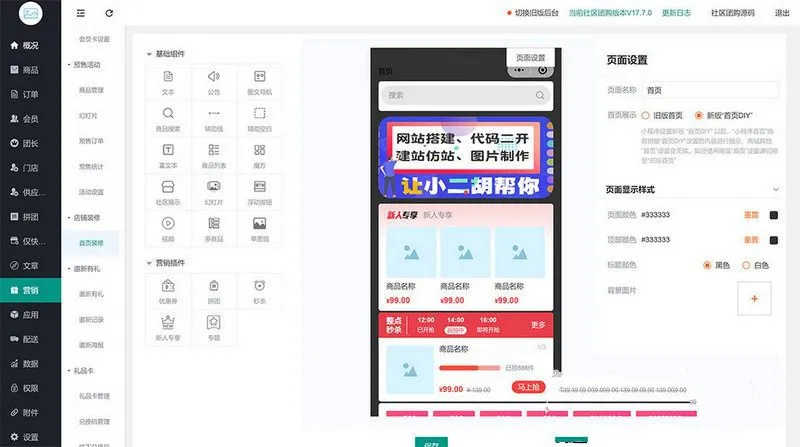Choose 黑色 title color radio
Image resolution: width=800 pixels, height=447 pixels.
[707, 265]
